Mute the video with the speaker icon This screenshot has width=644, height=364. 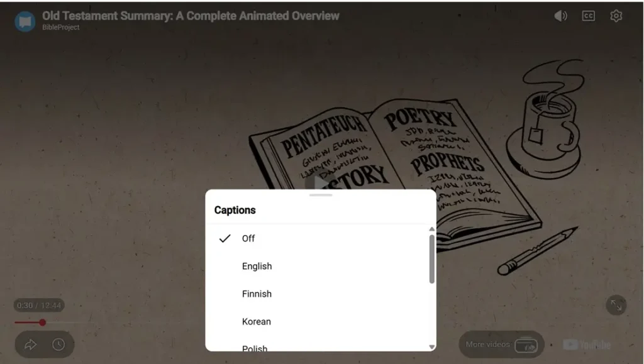[x=560, y=16]
